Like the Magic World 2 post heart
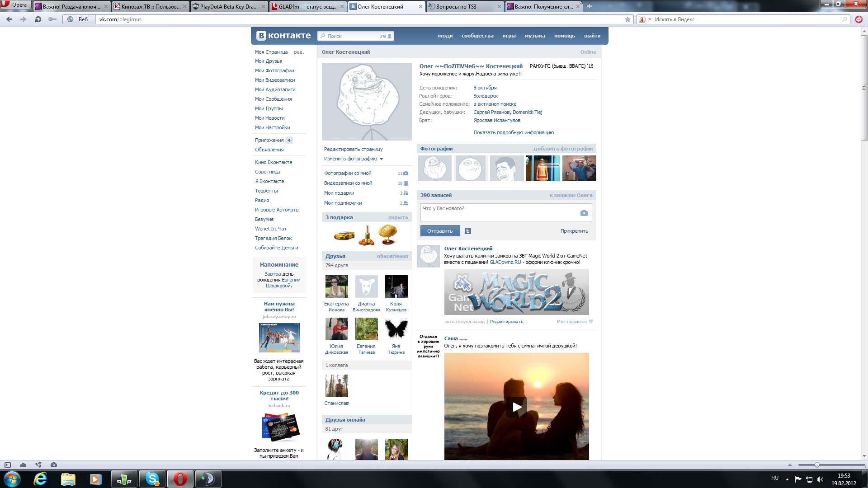Screen dimensions: 868x488 (590, 322)
